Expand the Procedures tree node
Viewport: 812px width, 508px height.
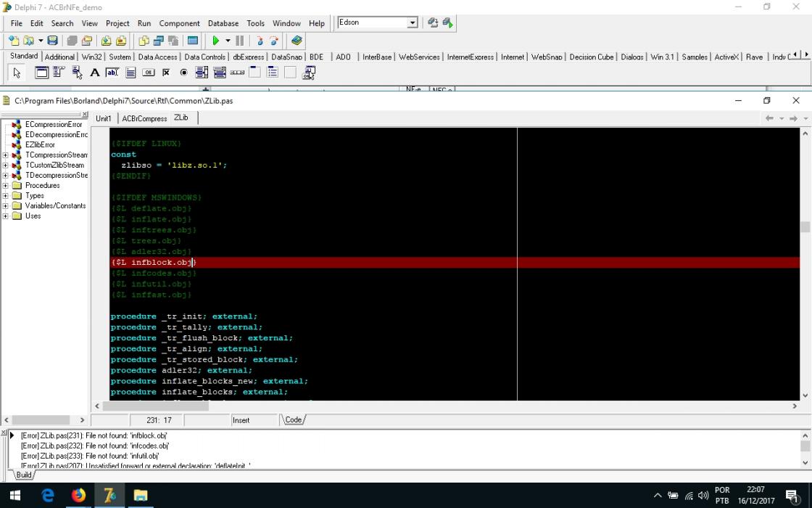coord(5,186)
